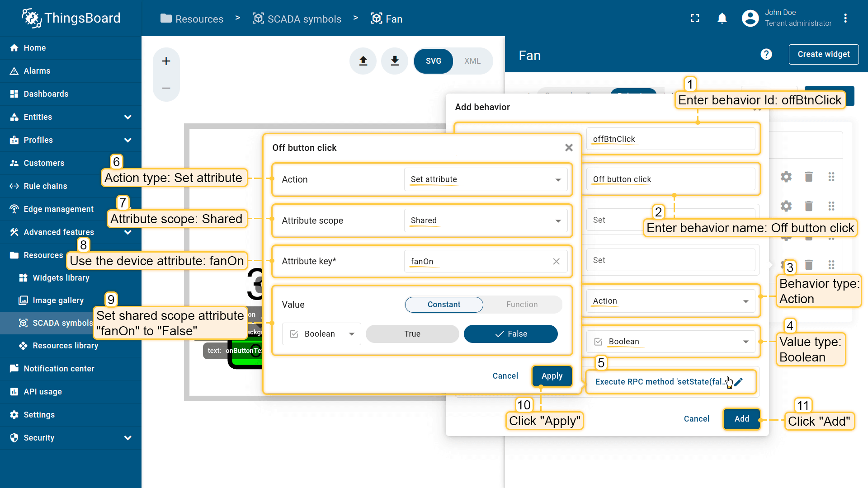The width and height of the screenshot is (868, 488).
Task: Click the upload SVG arrow icon
Action: tap(363, 61)
